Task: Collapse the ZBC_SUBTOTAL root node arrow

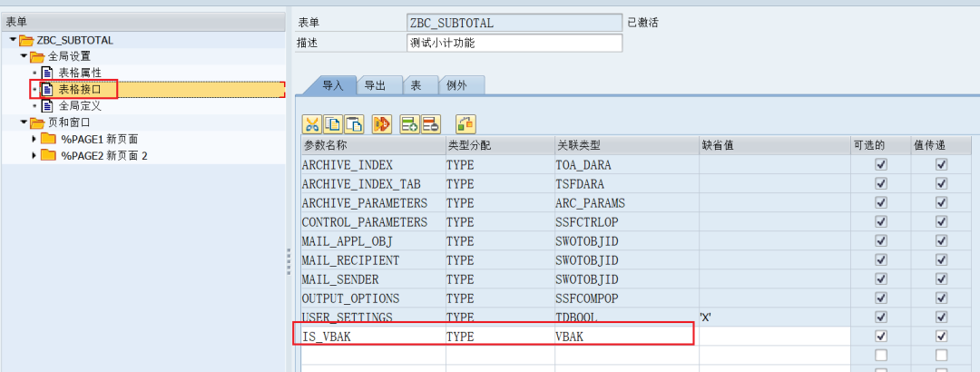Action: point(13,40)
